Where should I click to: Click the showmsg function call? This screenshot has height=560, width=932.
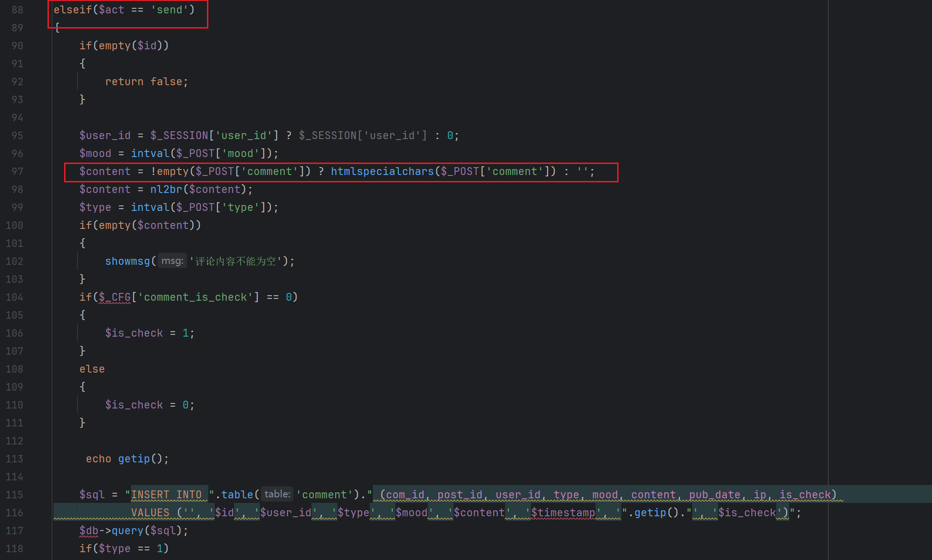tap(128, 261)
